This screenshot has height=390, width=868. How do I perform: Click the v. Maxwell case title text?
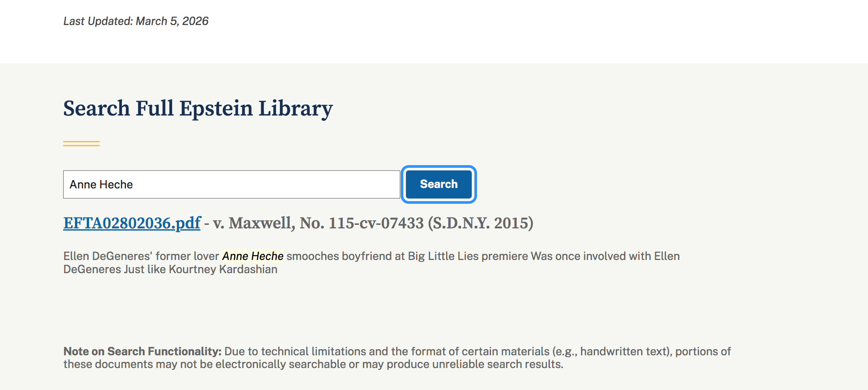click(x=254, y=223)
